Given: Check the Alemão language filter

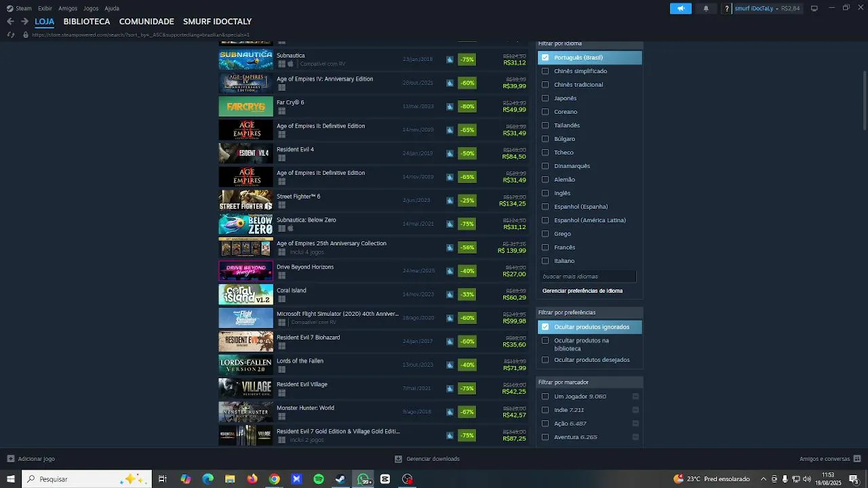Looking at the screenshot, I should pyautogui.click(x=545, y=180).
